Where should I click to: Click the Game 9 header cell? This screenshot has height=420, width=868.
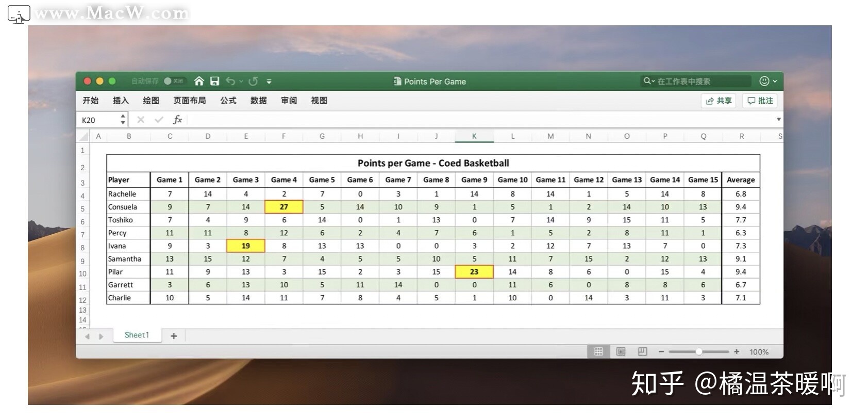[474, 180]
